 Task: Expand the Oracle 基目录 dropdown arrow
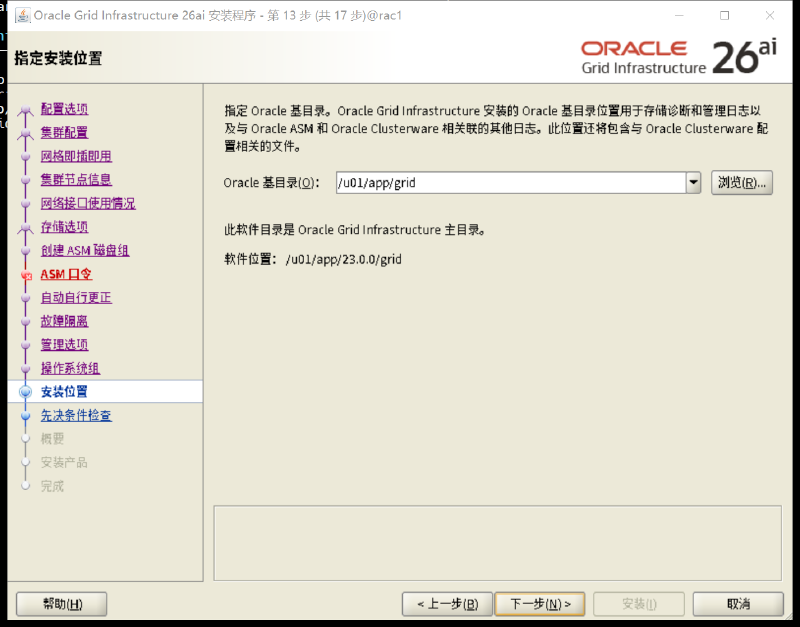pos(693,183)
